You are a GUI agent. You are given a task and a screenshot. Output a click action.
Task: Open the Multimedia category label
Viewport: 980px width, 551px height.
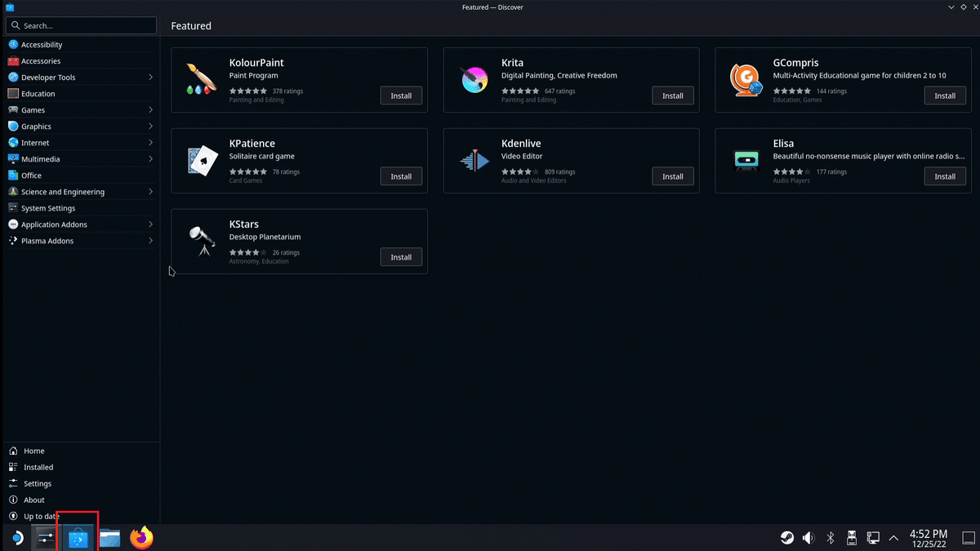click(x=41, y=159)
